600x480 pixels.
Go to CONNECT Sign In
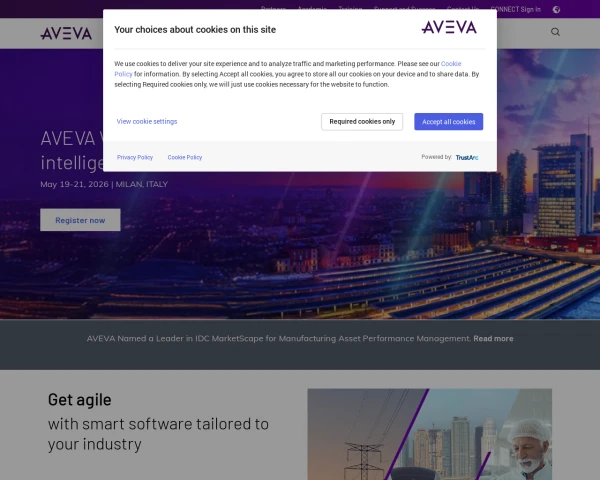[515, 9]
